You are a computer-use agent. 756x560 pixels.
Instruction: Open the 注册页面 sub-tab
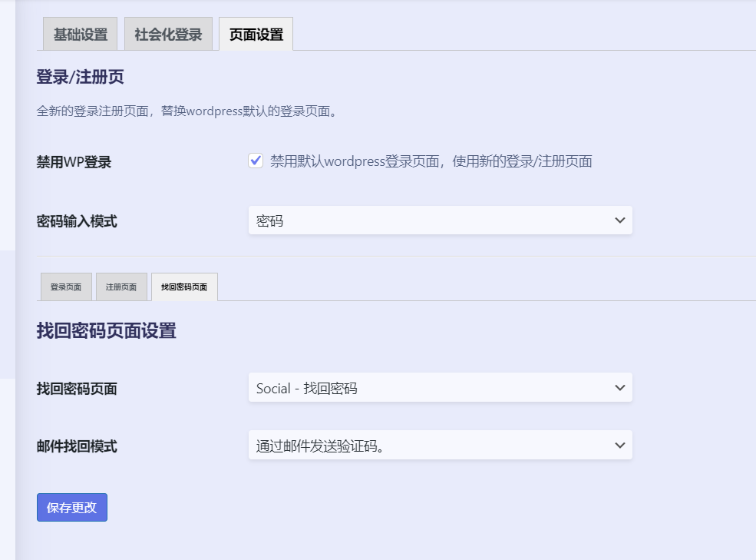click(x=121, y=287)
